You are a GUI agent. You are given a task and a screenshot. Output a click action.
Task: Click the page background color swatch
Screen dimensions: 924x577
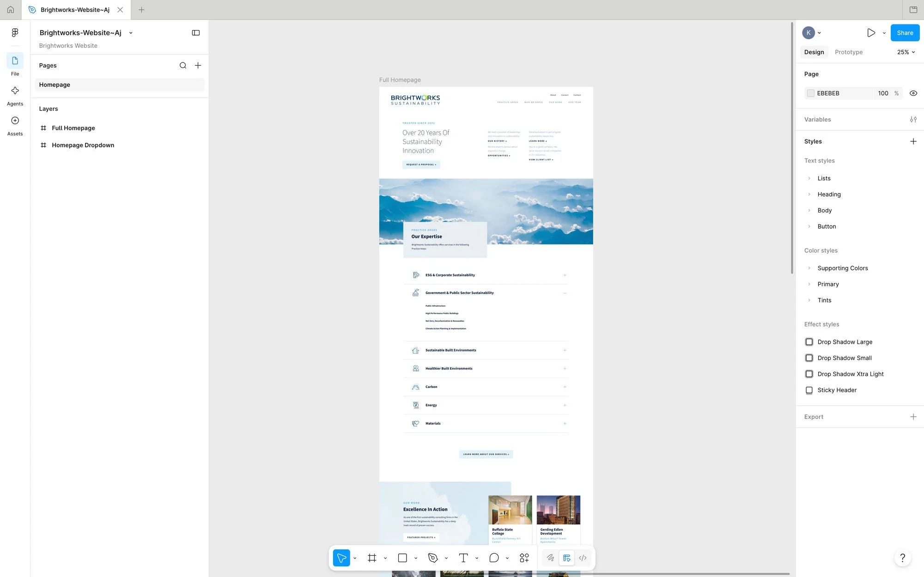[810, 93]
